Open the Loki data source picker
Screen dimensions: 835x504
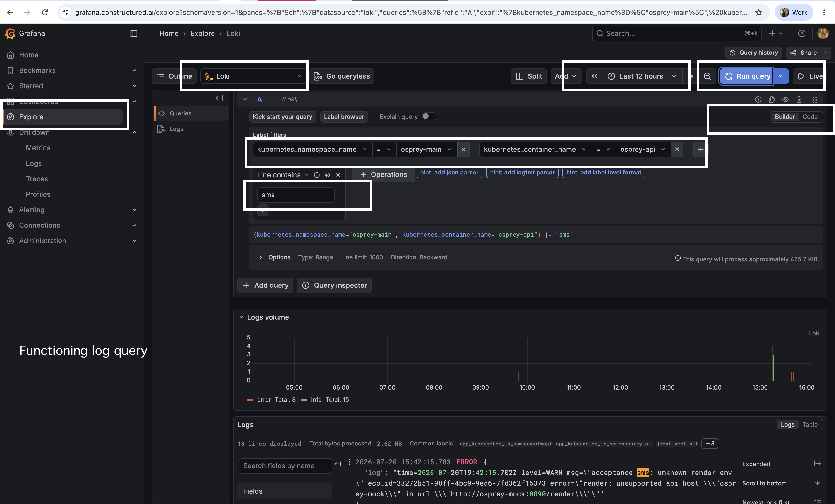click(253, 76)
